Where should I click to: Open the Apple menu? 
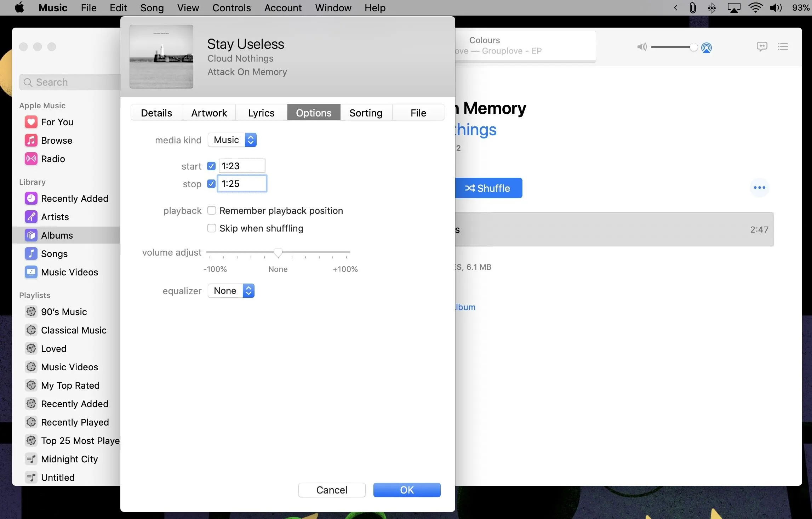pyautogui.click(x=20, y=7)
